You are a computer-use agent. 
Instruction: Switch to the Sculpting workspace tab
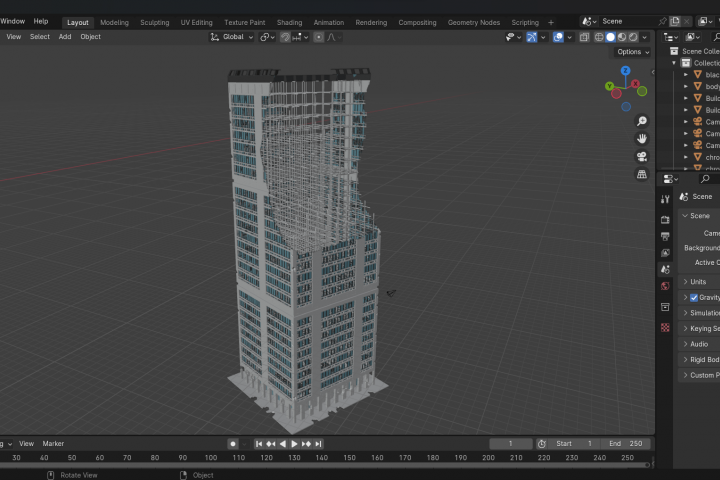pos(154,22)
